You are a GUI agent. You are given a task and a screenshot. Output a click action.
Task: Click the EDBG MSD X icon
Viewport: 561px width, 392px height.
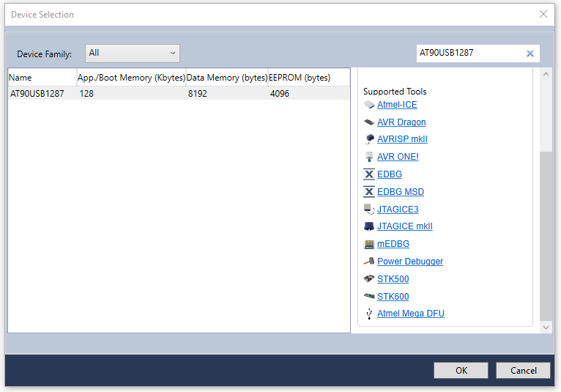point(369,192)
